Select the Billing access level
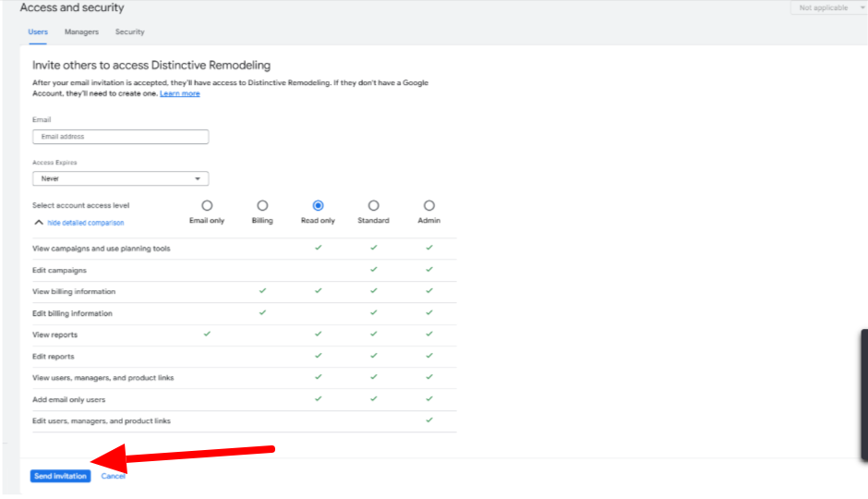 (262, 205)
